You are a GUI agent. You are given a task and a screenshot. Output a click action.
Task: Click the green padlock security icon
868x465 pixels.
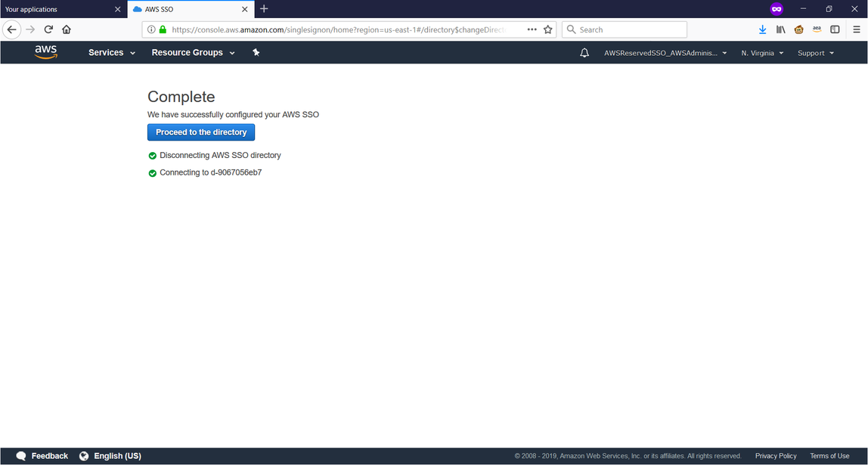pyautogui.click(x=163, y=30)
